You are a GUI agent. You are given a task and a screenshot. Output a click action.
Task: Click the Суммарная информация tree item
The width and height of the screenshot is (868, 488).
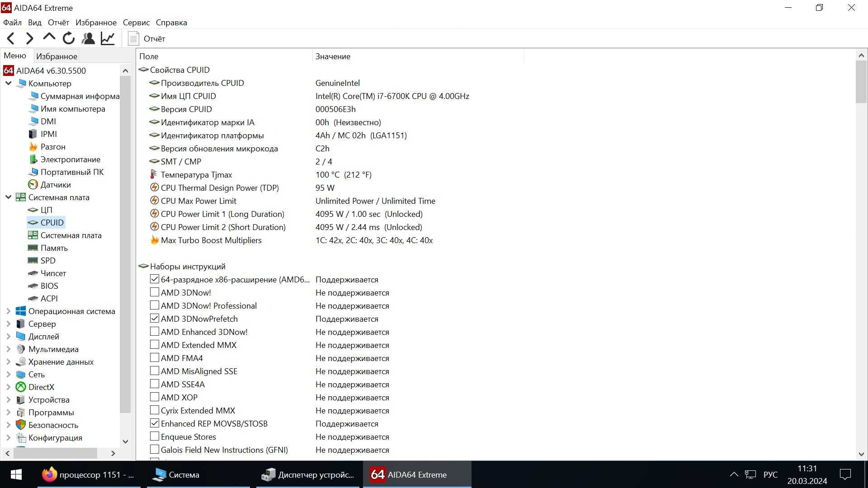[80, 96]
